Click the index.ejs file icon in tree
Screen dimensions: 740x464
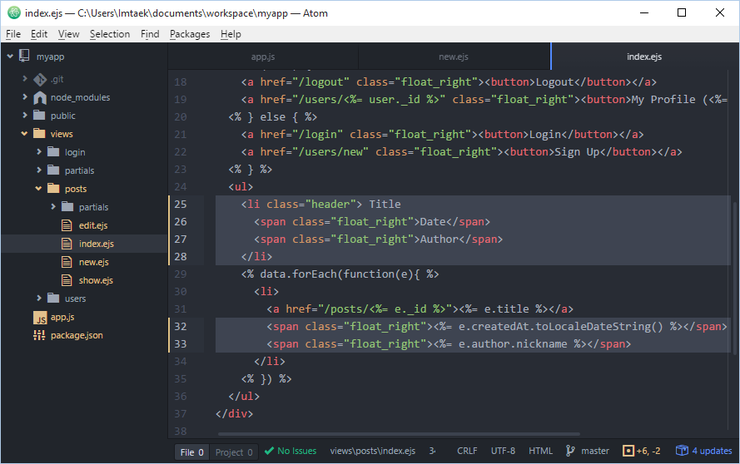coord(67,244)
